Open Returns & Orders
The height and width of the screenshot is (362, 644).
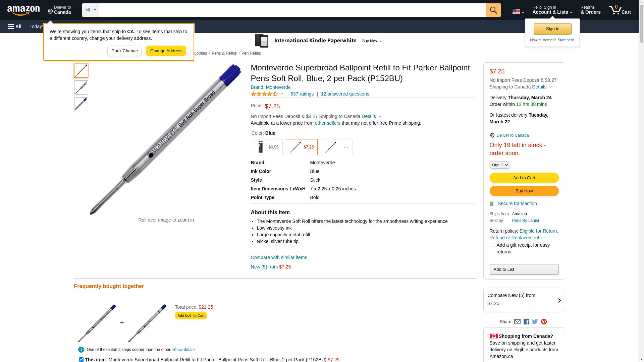(x=590, y=10)
